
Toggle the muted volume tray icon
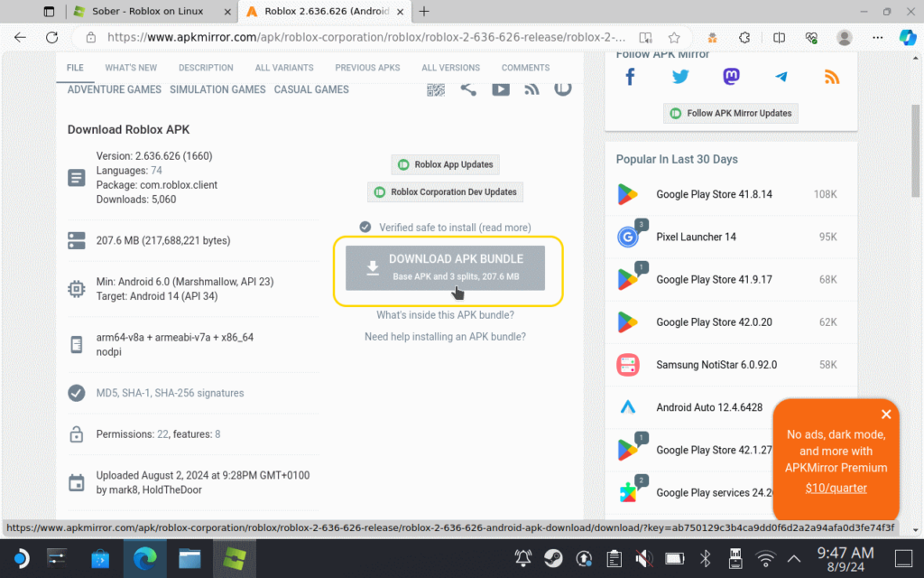click(644, 558)
